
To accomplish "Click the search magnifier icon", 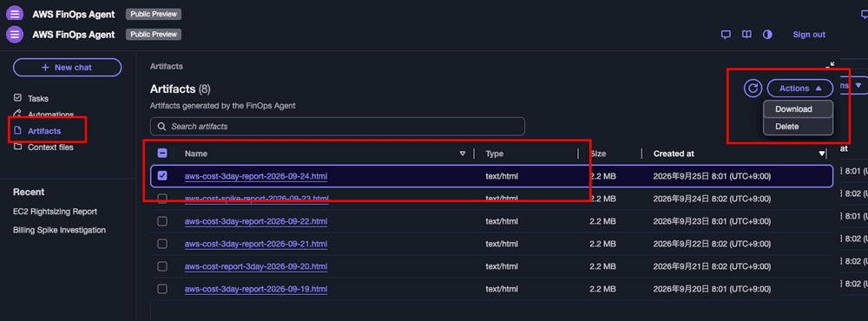I will click(x=161, y=126).
